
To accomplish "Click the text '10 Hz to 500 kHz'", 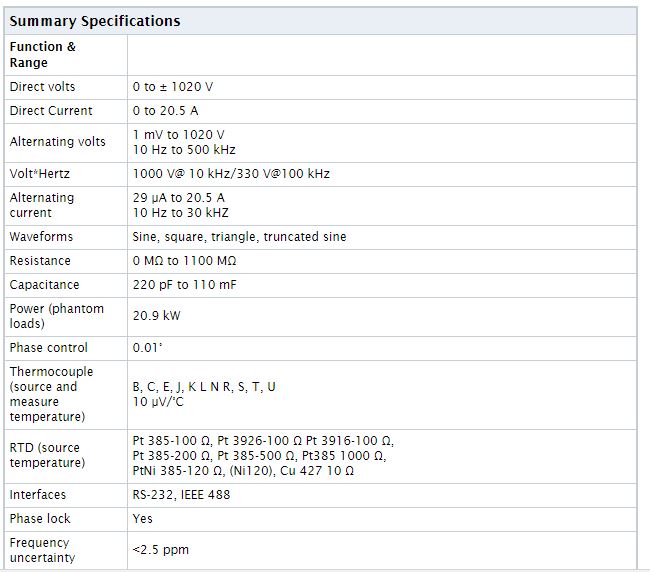I will click(184, 150).
